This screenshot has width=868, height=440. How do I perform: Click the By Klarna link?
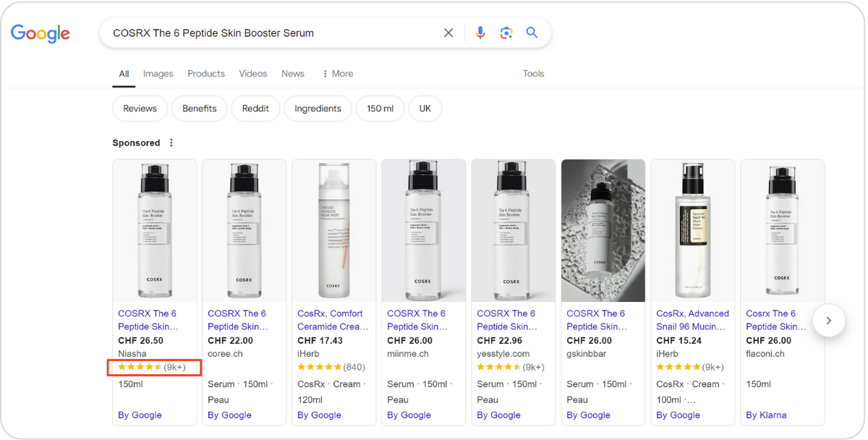tap(766, 415)
